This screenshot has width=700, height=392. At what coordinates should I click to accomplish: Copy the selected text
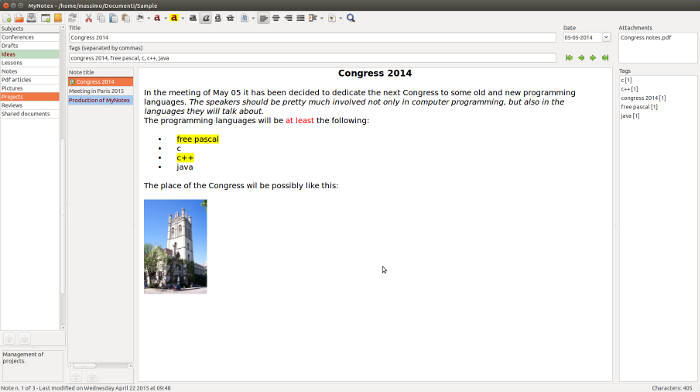[x=101, y=18]
